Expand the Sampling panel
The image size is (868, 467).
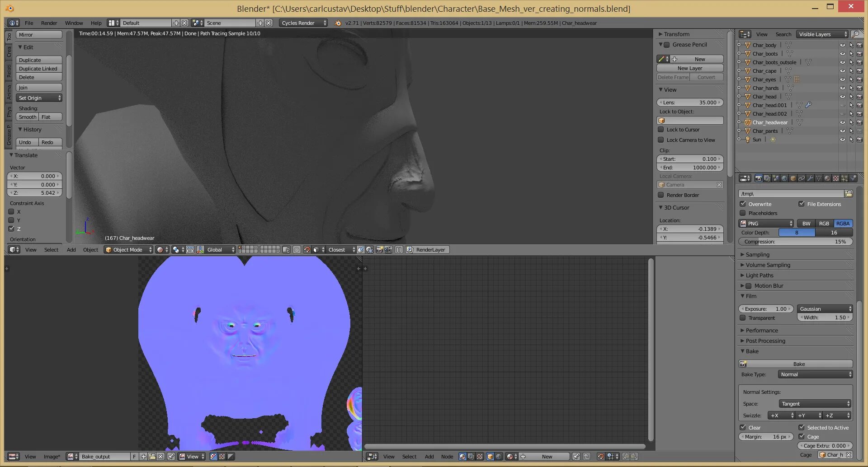click(757, 255)
